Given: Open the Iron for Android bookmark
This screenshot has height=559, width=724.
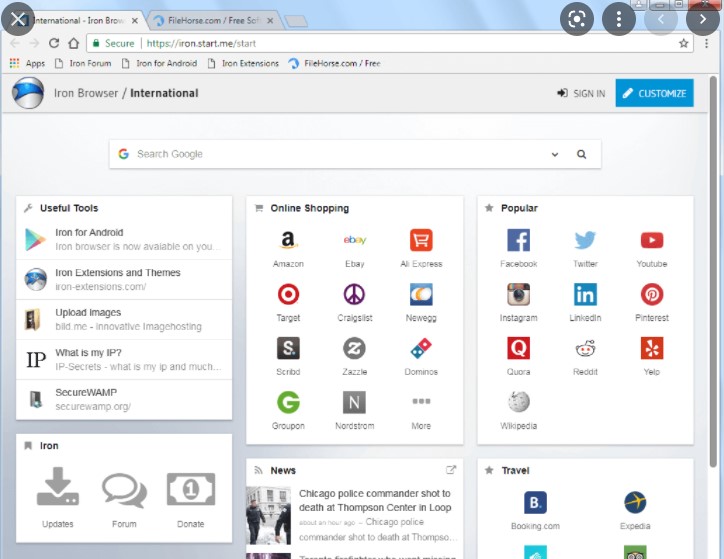Looking at the screenshot, I should coord(160,63).
